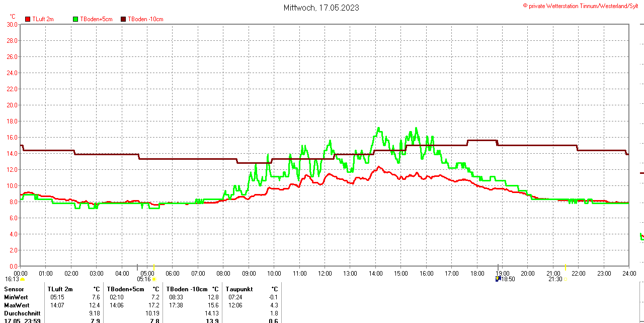Viewport: 644px width, 323px height.
Task: Click the sunset icon beside 21:30
Action: (x=566, y=279)
